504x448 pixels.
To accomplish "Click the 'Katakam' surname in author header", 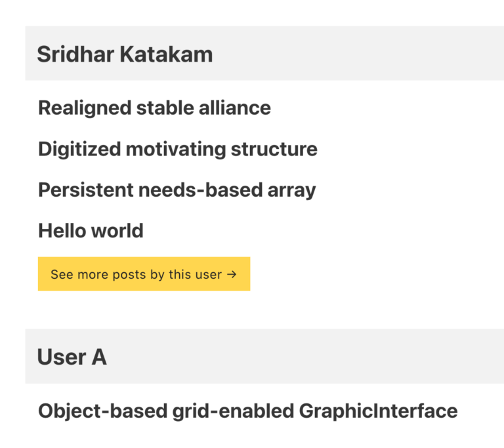I will [166, 54].
